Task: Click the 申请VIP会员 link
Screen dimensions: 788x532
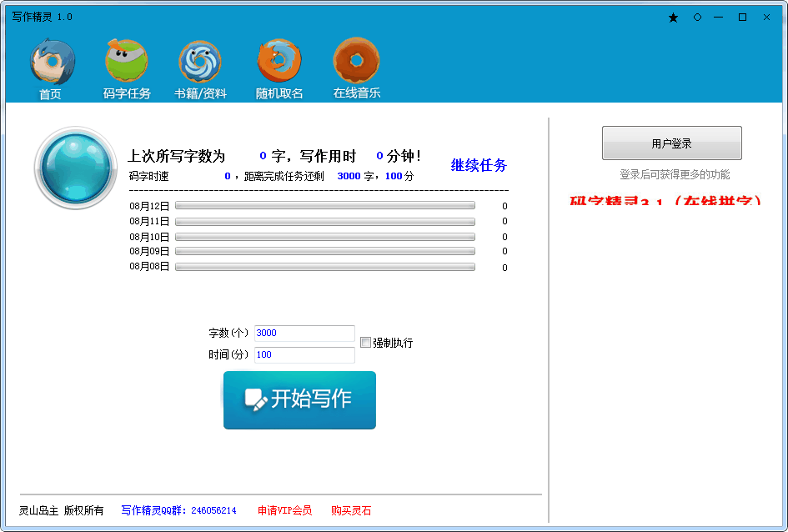Action: pyautogui.click(x=284, y=510)
